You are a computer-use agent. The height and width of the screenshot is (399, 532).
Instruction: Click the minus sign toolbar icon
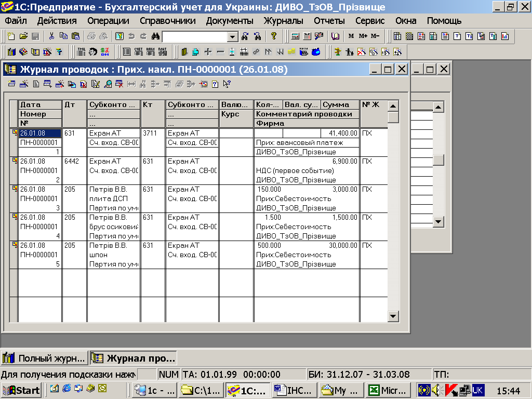(220, 51)
